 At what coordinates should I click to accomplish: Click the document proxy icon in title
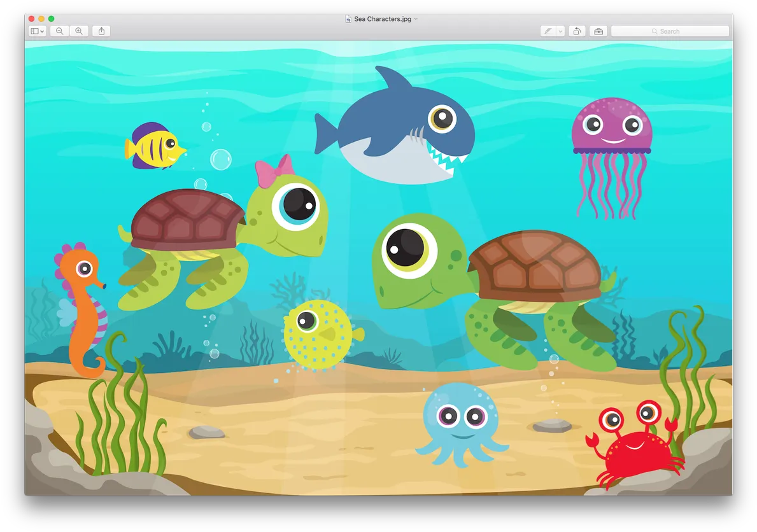tap(348, 19)
